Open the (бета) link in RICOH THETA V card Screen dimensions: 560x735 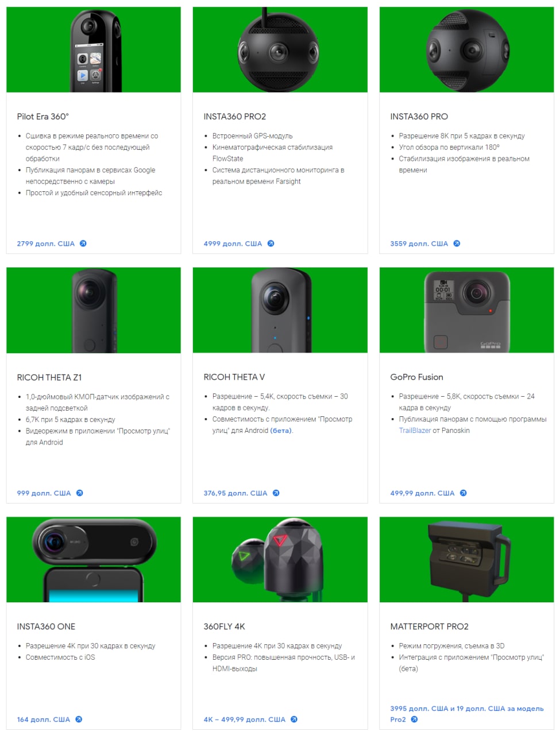coord(281,430)
